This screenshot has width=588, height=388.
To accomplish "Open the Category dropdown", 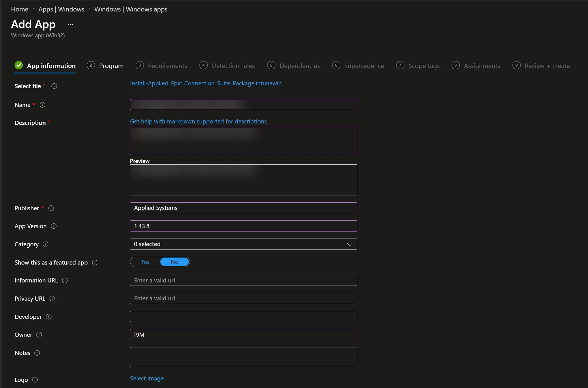I will click(243, 244).
